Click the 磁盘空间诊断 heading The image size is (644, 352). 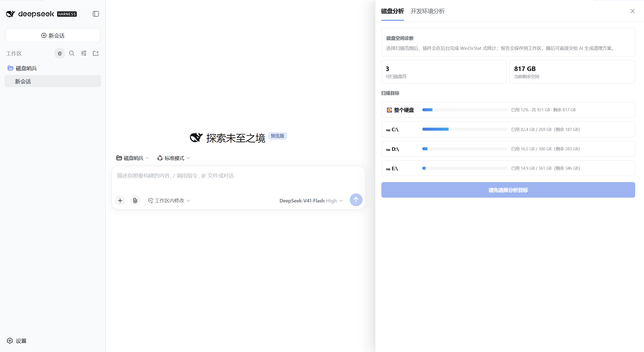pos(400,38)
